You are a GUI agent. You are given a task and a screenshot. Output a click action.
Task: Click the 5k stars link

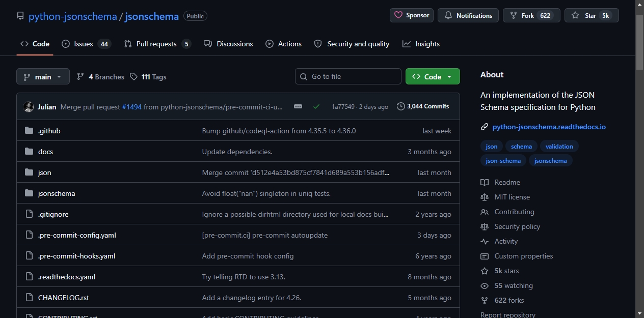point(506,271)
